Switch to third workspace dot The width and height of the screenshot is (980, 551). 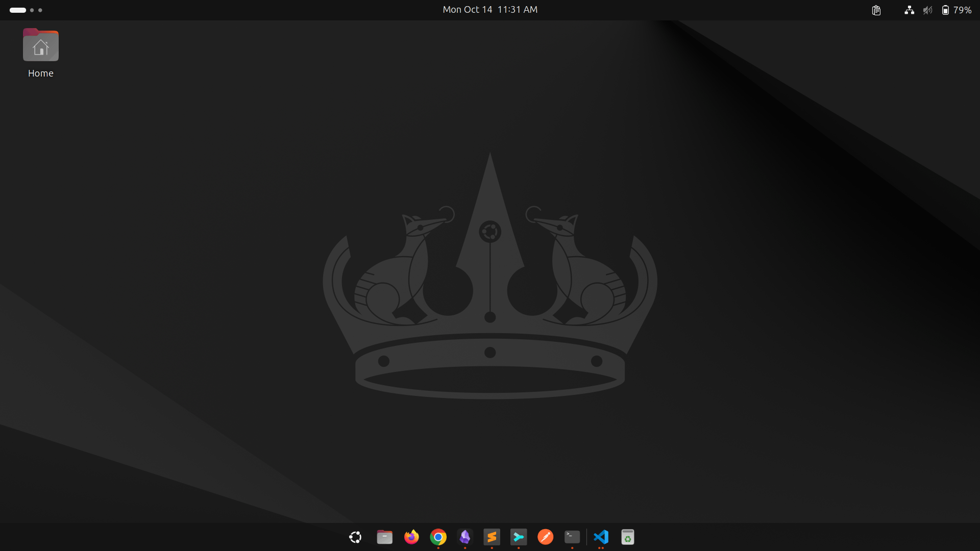(x=40, y=10)
